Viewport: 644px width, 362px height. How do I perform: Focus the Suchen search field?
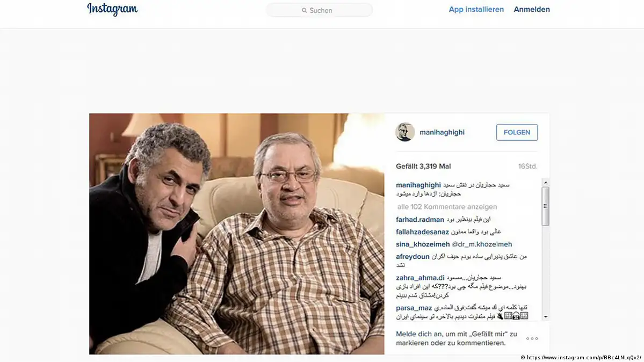coord(320,10)
